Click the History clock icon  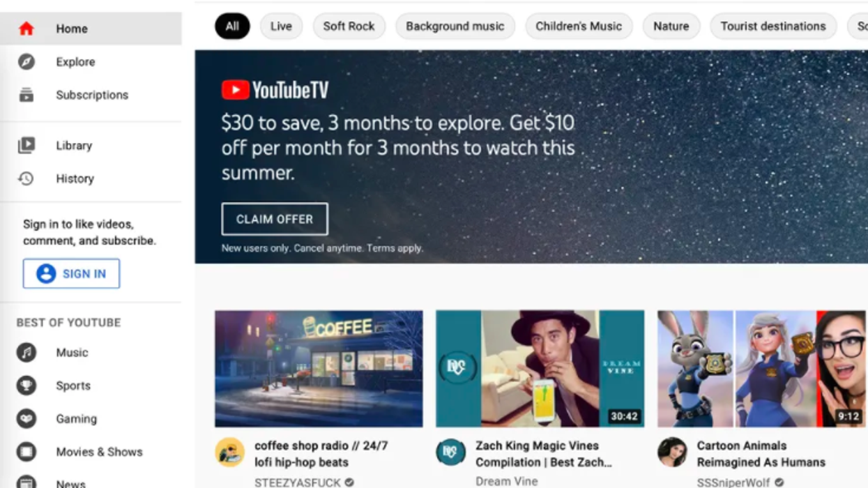click(x=26, y=178)
